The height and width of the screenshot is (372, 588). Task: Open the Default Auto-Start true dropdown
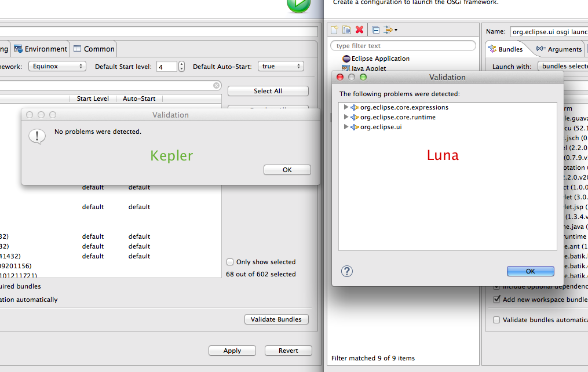281,67
